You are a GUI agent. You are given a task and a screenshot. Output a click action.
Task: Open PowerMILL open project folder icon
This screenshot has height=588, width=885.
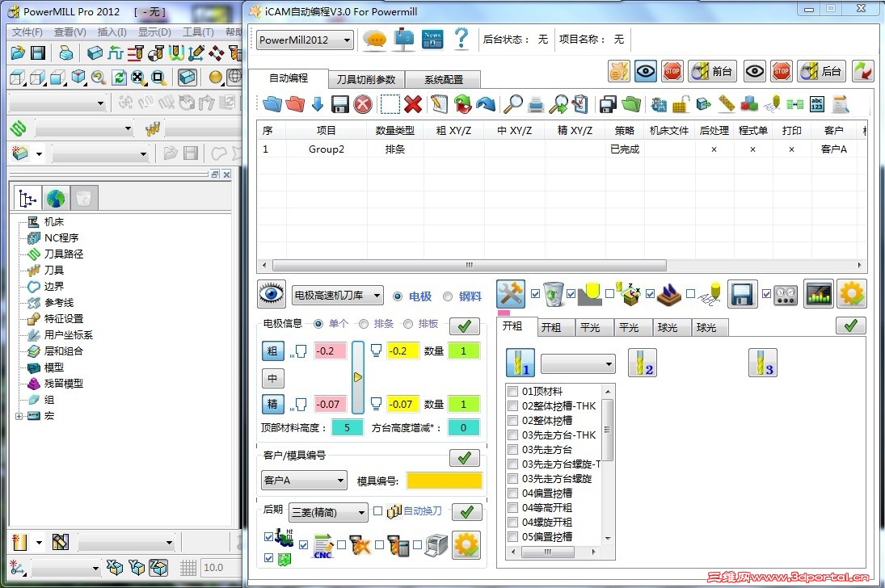pos(18,53)
